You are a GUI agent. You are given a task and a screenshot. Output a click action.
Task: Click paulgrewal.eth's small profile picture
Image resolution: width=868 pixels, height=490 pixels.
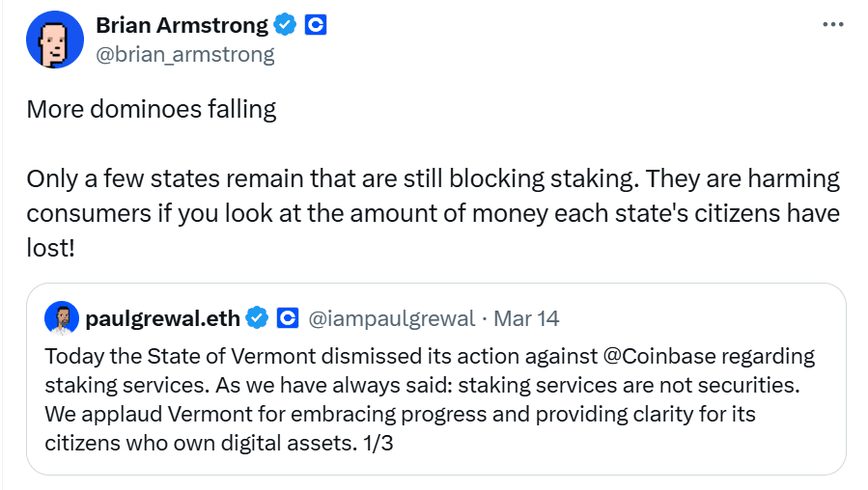pyautogui.click(x=61, y=317)
